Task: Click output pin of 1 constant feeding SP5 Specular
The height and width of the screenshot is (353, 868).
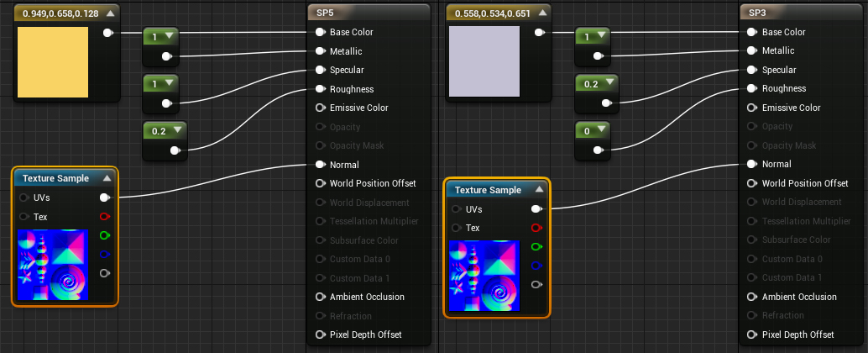Action: click(166, 103)
